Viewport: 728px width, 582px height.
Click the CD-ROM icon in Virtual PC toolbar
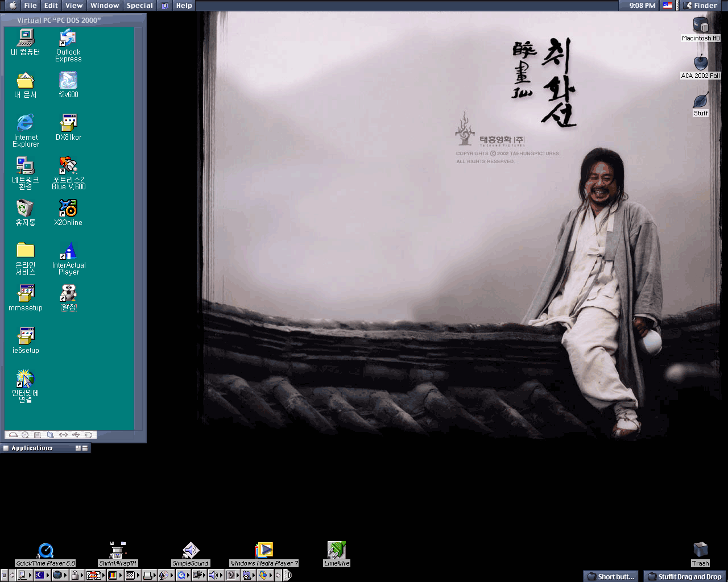point(25,435)
